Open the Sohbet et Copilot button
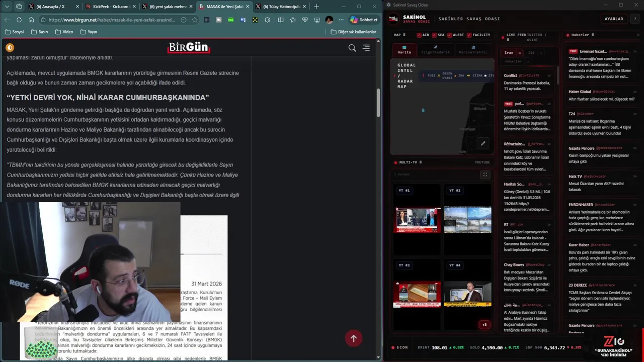644x362 pixels. [x=364, y=20]
